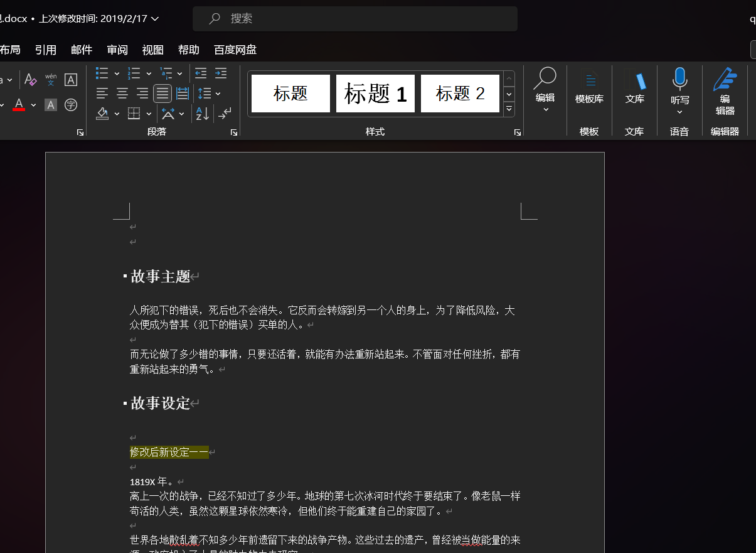Expand the numbering library dropdown
The width and height of the screenshot is (756, 553).
149,73
